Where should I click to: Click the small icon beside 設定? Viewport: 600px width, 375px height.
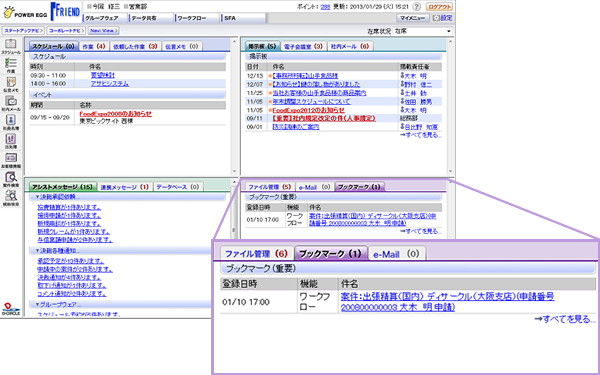(x=435, y=18)
